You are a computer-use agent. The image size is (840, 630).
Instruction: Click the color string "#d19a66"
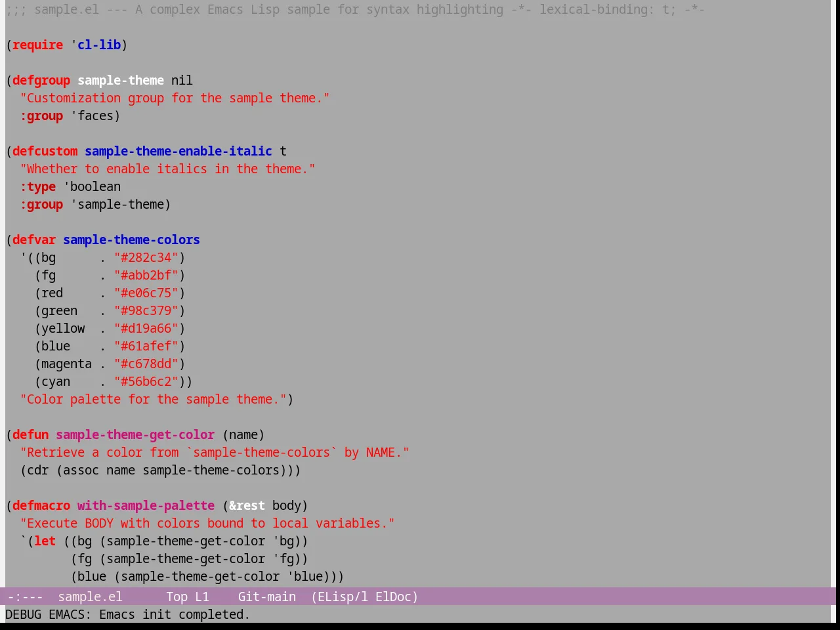click(146, 328)
